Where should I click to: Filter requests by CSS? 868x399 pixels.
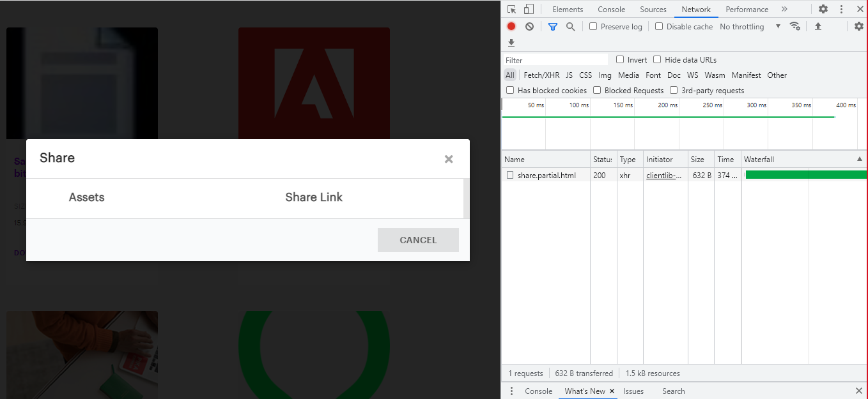pyautogui.click(x=585, y=75)
